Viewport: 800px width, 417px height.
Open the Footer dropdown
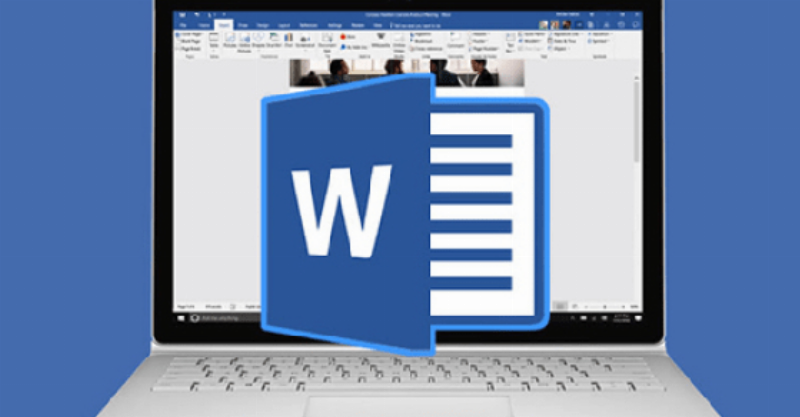pos(479,41)
